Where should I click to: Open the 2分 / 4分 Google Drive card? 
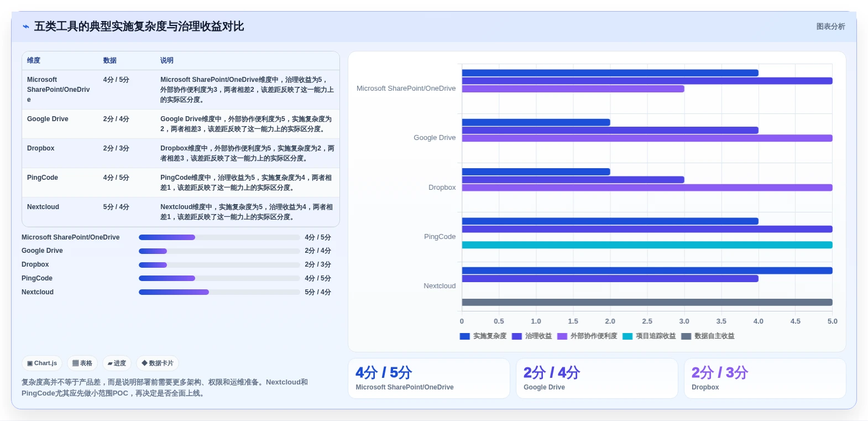[x=597, y=378]
